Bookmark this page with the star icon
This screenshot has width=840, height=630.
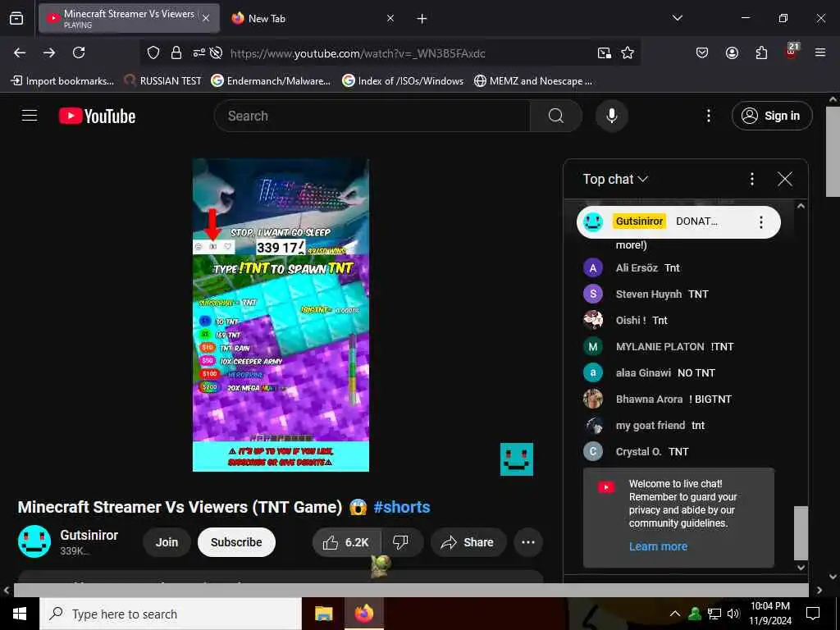pos(628,52)
